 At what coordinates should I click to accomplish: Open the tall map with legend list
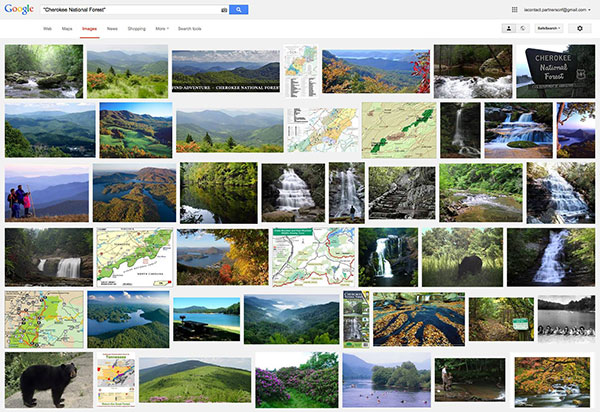click(301, 72)
